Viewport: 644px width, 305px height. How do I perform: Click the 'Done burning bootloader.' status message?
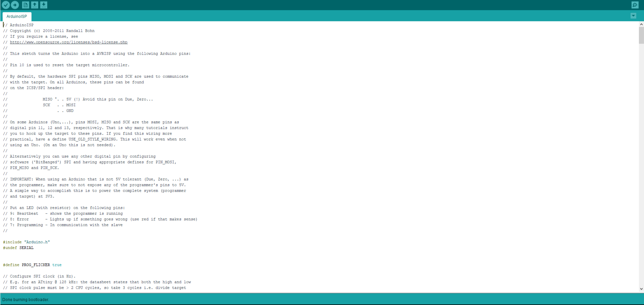point(26,300)
